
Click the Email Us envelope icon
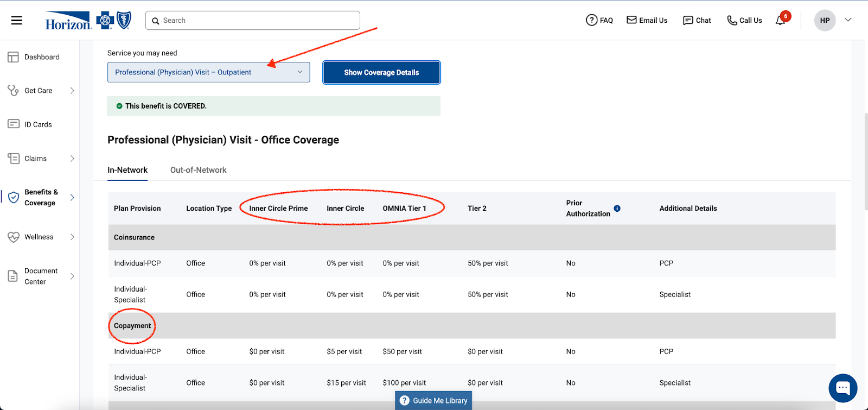tap(631, 20)
